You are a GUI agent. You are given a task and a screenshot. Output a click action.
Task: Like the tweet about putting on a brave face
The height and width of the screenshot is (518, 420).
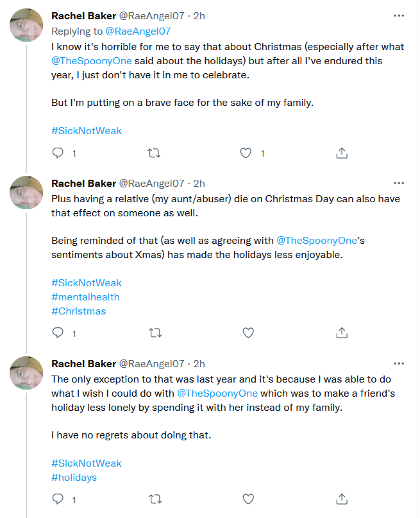point(246,153)
